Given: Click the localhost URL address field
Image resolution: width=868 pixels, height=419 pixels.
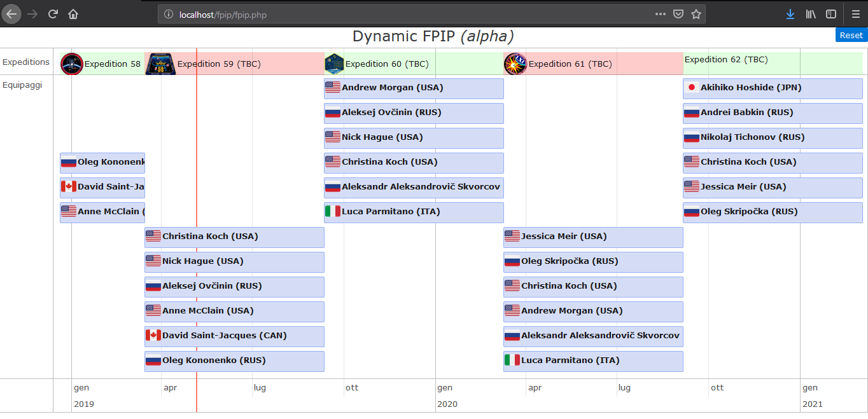Looking at the screenshot, I should [x=407, y=14].
